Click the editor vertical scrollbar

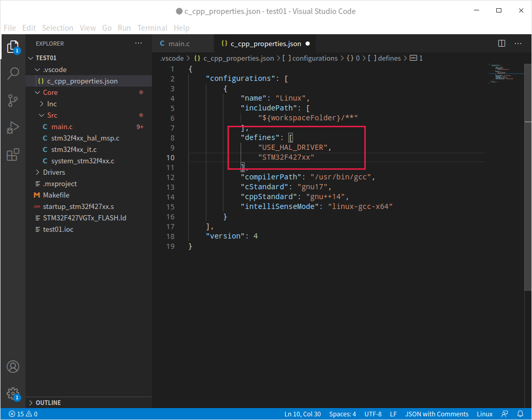[528, 177]
